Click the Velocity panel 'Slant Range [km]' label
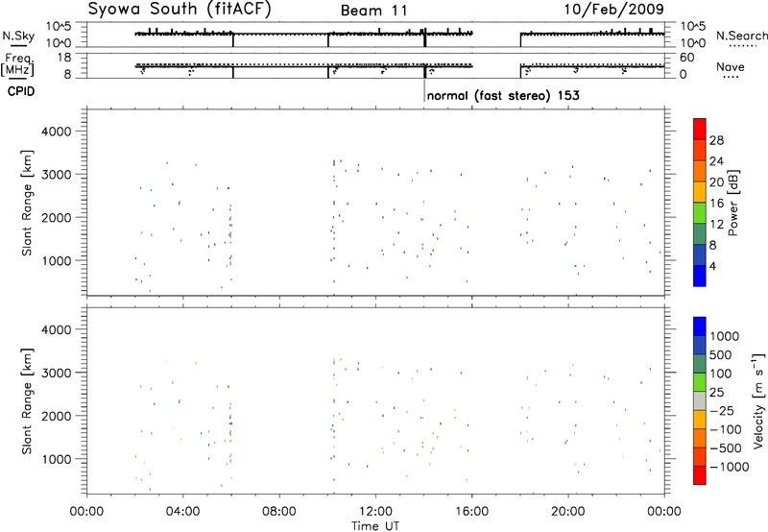Viewport: 768px width, 532px height. point(27,400)
